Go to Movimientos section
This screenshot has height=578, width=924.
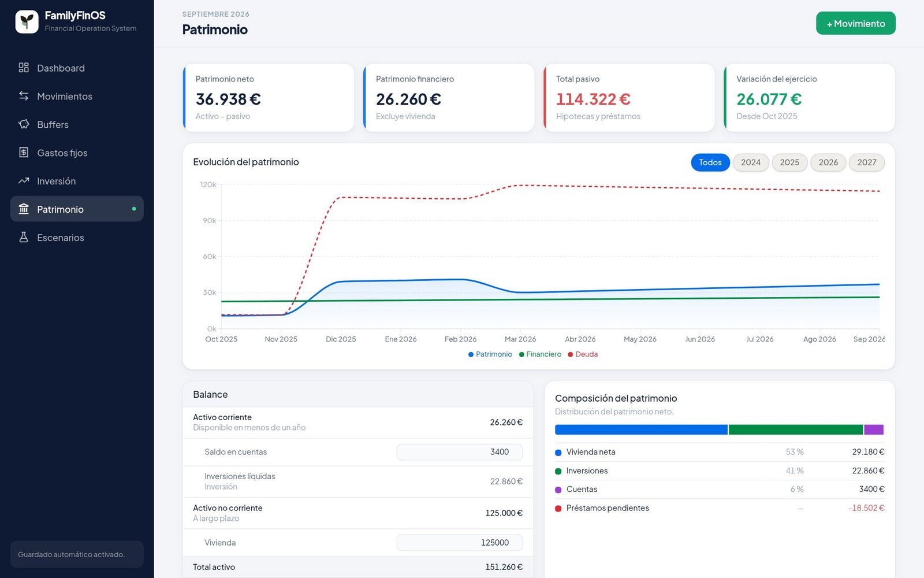[77, 96]
